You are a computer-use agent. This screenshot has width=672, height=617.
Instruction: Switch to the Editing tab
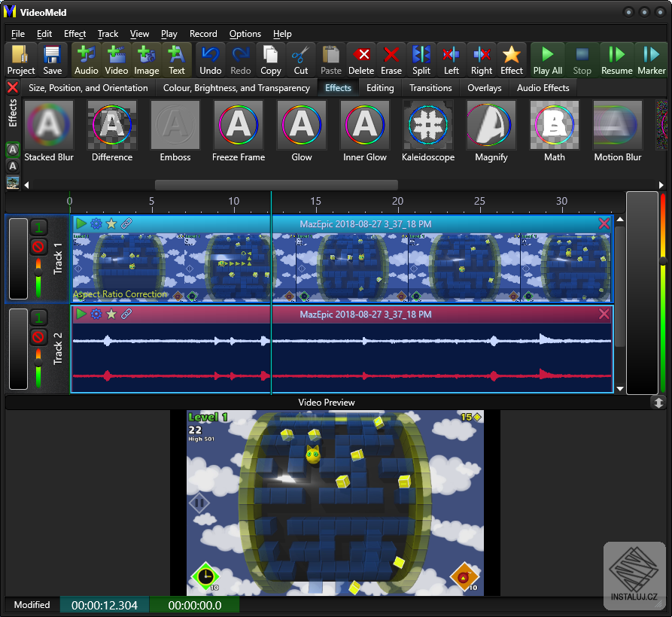click(x=380, y=88)
